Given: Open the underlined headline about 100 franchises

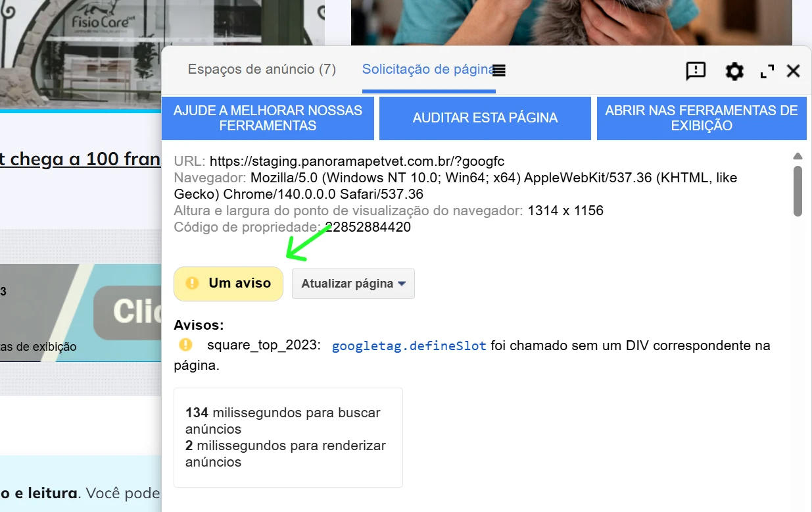Looking at the screenshot, I should (80, 159).
